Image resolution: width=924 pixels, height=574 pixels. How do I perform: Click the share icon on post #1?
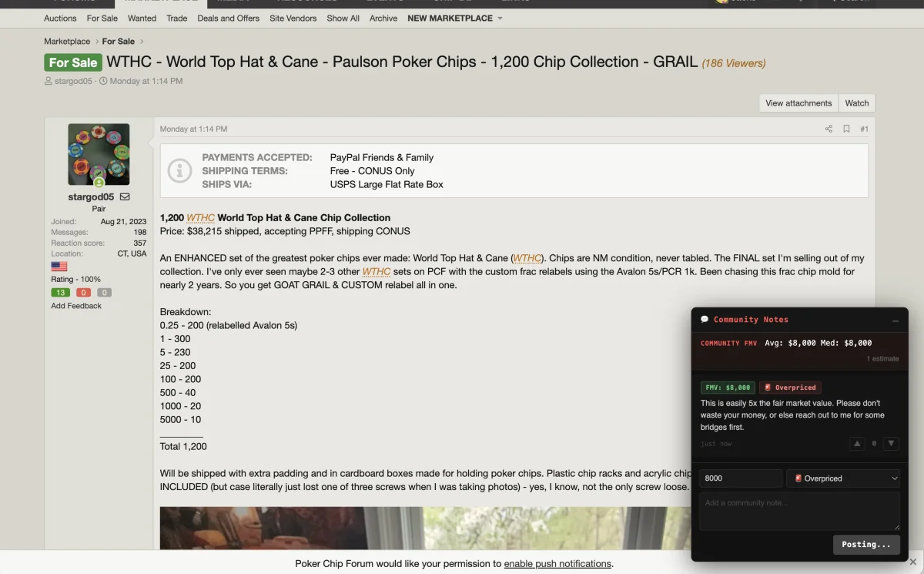[829, 129]
